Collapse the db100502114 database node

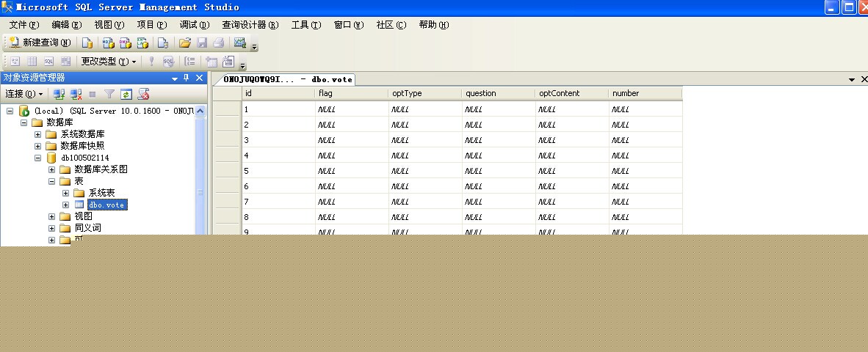[37, 158]
